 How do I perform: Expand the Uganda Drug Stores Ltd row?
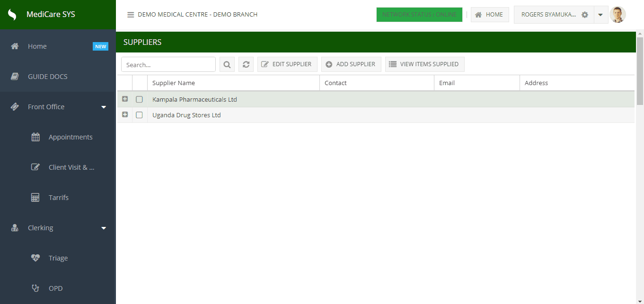point(125,115)
